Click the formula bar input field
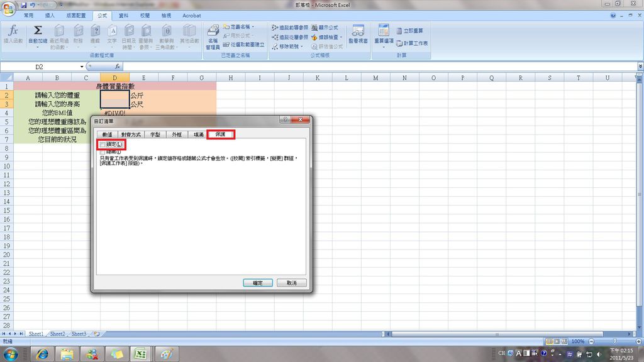This screenshot has width=644, height=362. [380, 67]
